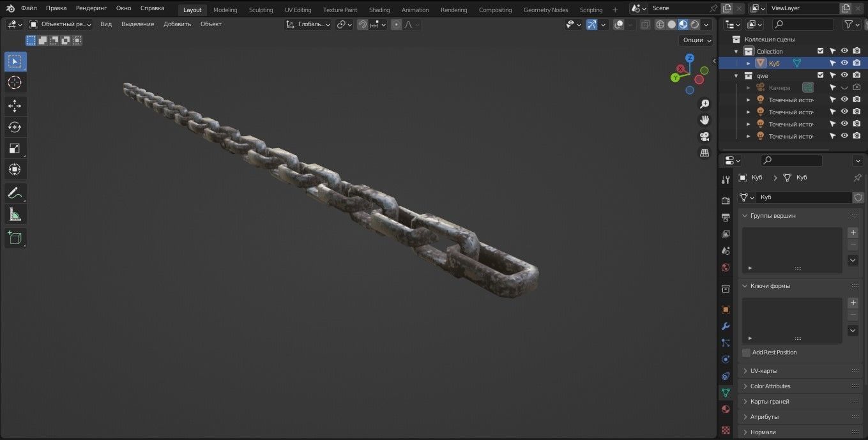Uncheck the qwe collection exclude checkbox

point(821,75)
